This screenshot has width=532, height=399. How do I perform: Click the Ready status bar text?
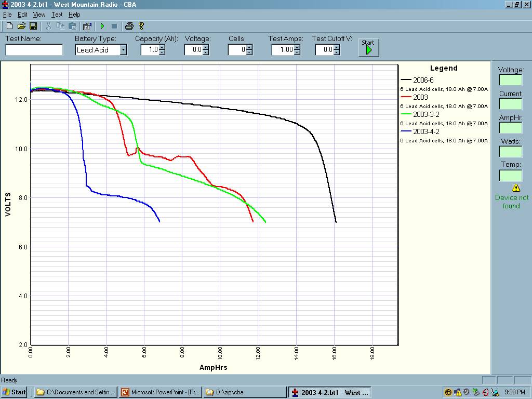pyautogui.click(x=9, y=380)
